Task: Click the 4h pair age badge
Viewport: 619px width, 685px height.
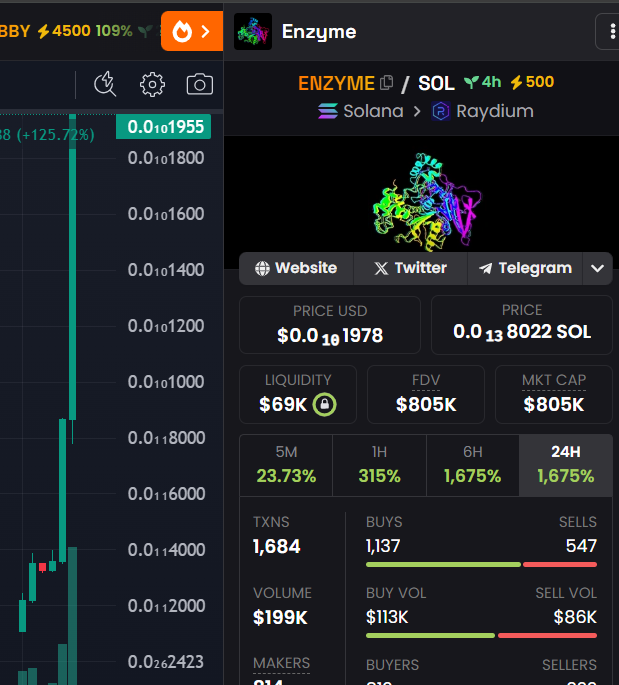Action: point(482,82)
